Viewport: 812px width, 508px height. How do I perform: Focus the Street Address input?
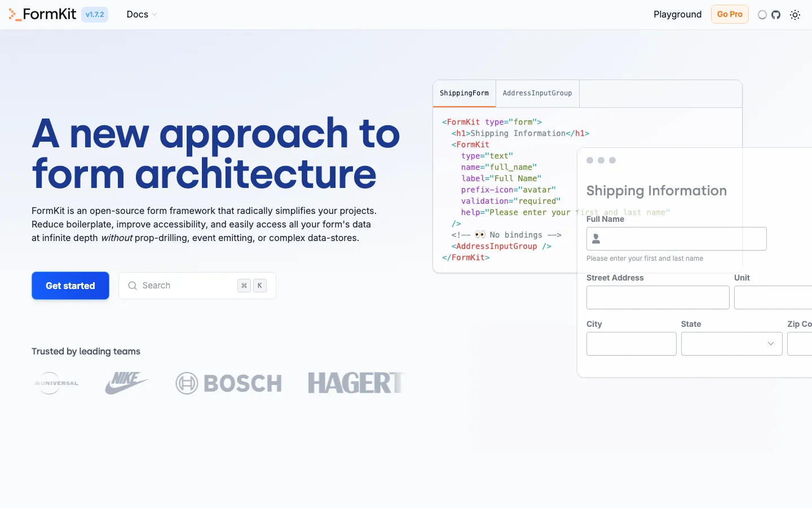click(x=658, y=297)
